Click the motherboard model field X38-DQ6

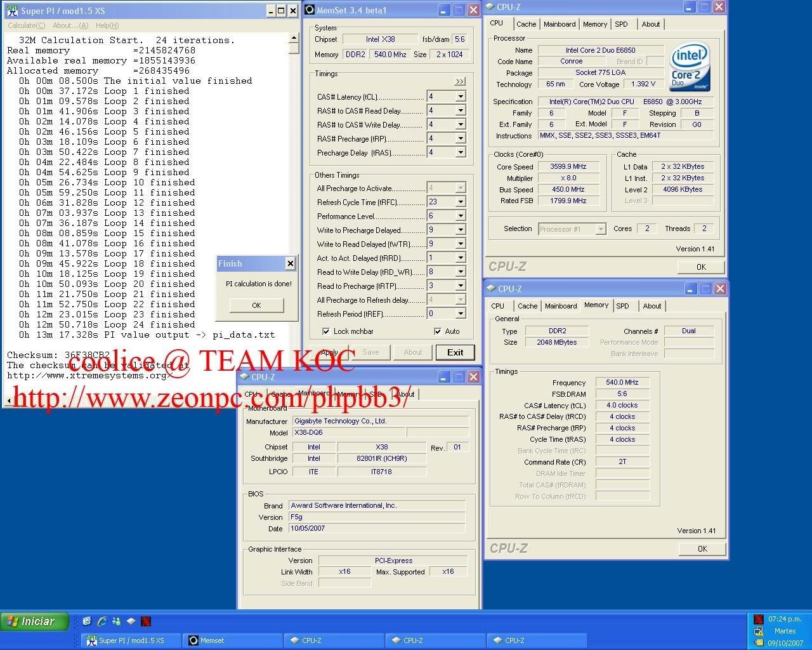348,433
